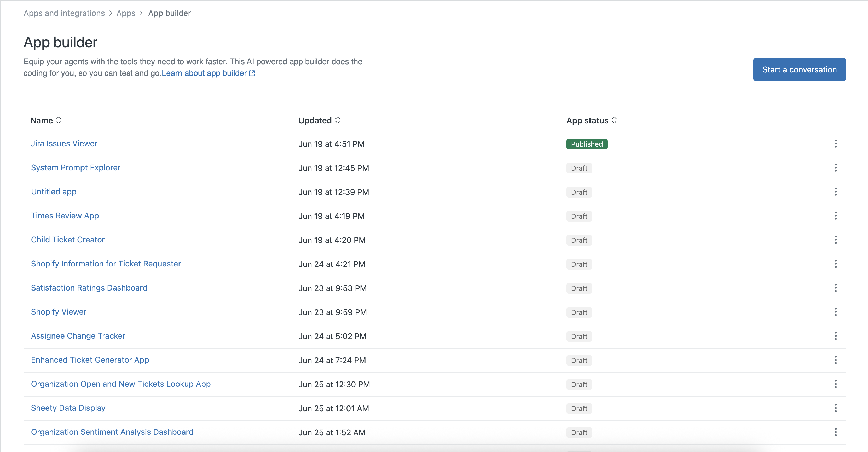Open options menu for Sheety Data Display
Viewport: 868px width, 452px height.
coord(836,408)
